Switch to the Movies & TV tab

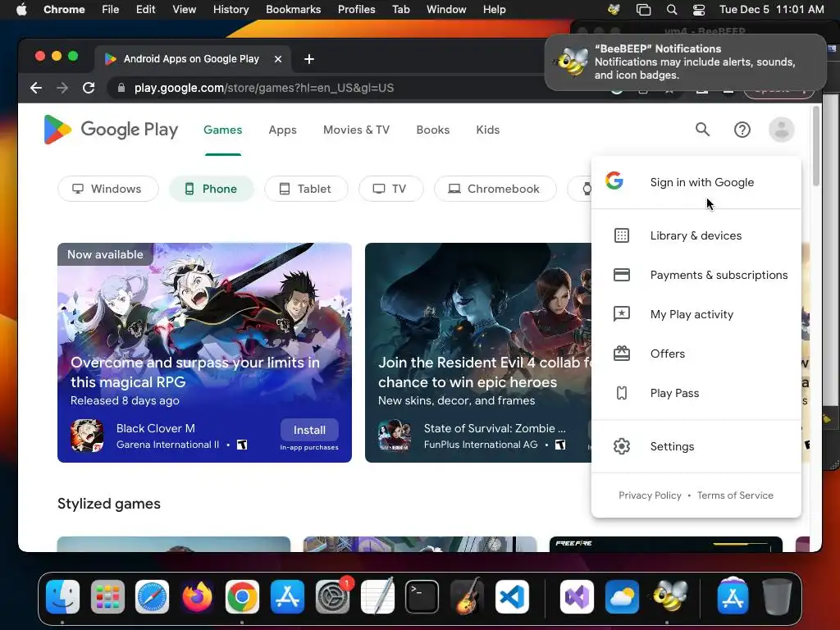click(356, 130)
